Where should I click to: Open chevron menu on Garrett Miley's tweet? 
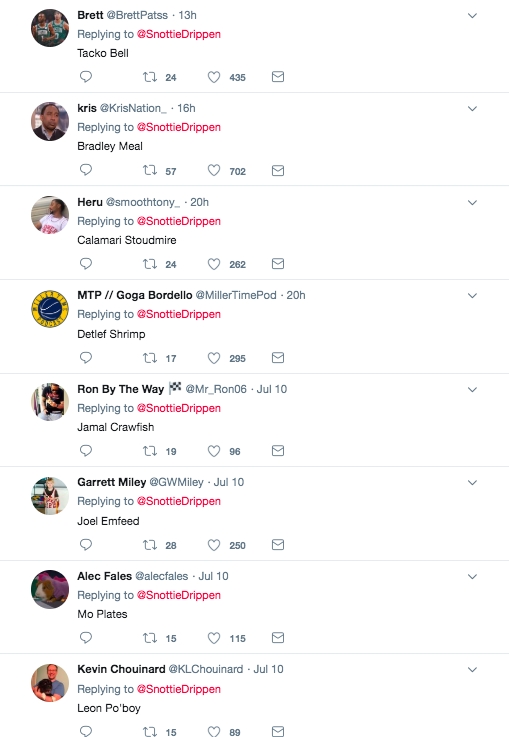(472, 483)
